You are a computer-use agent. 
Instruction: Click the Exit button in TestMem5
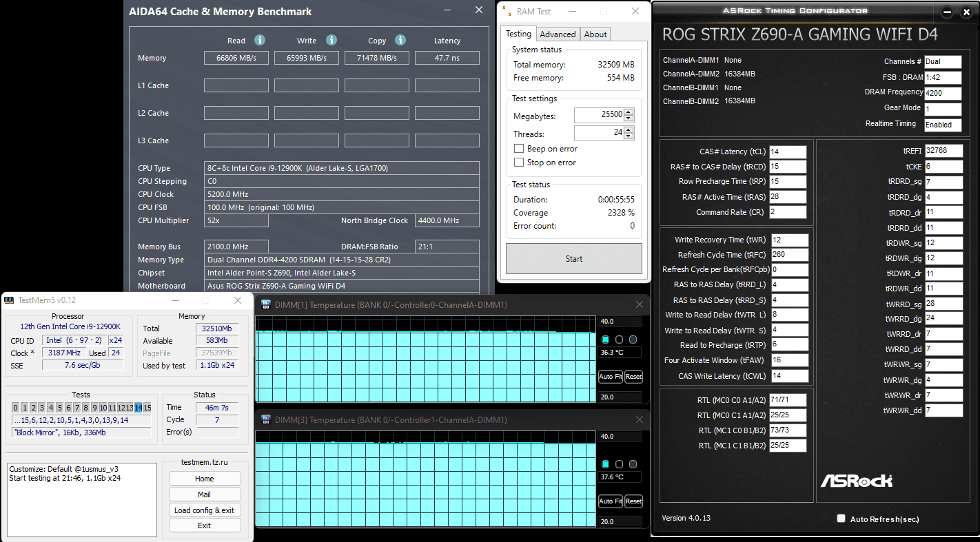(205, 525)
